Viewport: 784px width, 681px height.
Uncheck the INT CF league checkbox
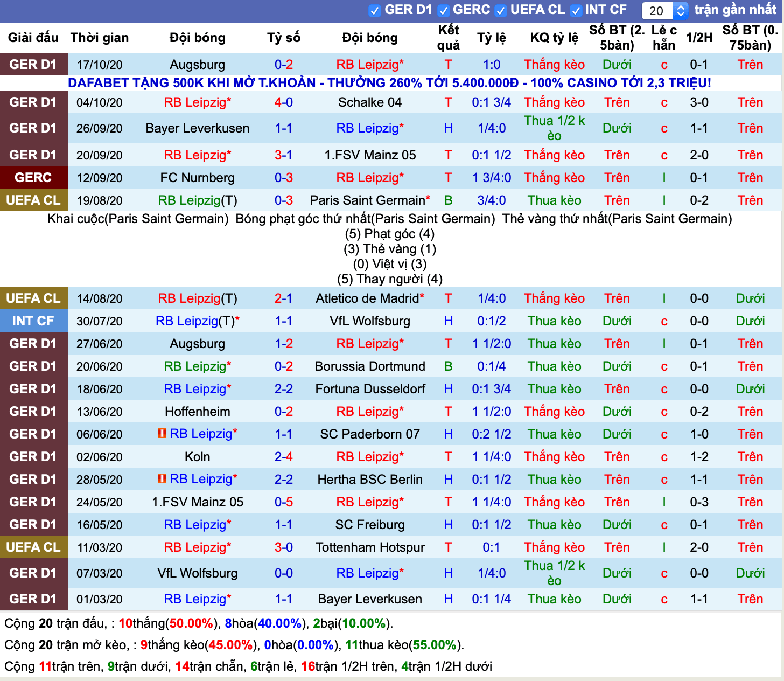[576, 10]
